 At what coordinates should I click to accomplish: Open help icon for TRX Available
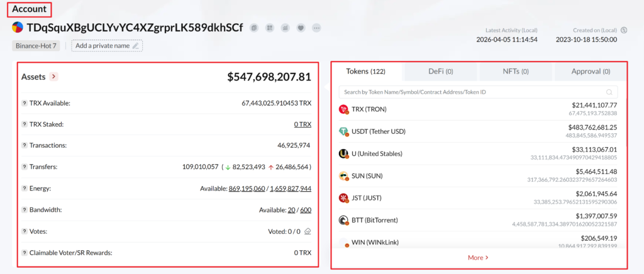(25, 103)
